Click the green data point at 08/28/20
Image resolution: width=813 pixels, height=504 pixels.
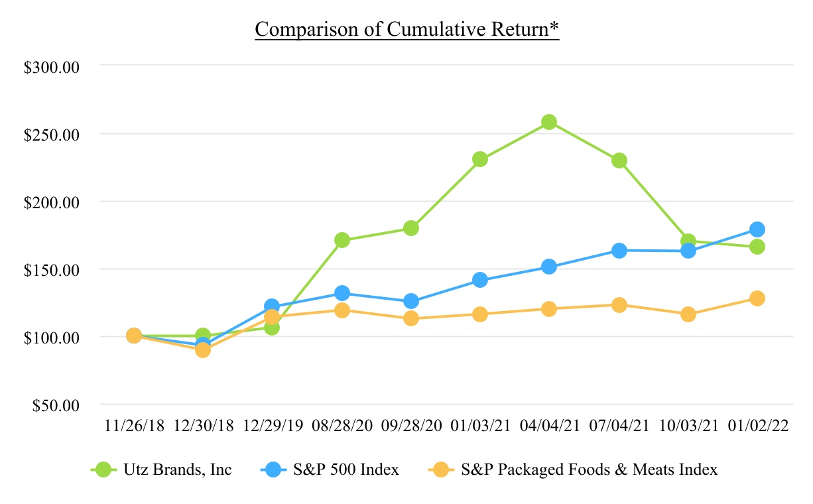coord(342,240)
